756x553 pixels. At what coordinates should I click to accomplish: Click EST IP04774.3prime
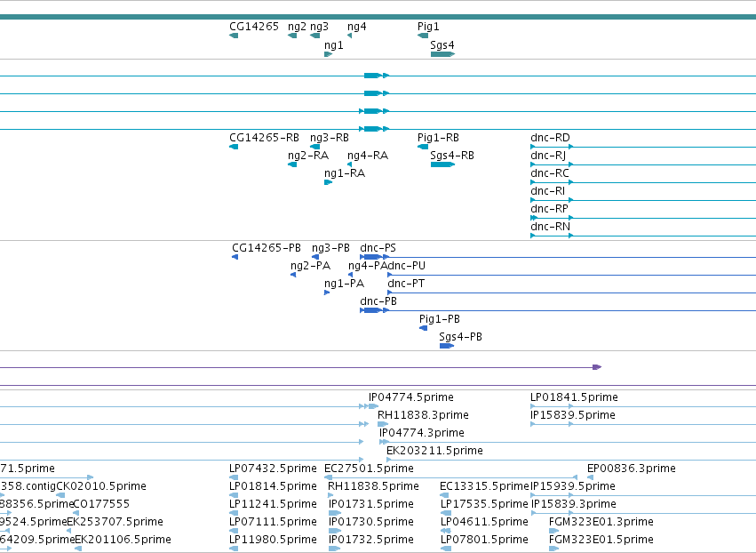point(422,433)
